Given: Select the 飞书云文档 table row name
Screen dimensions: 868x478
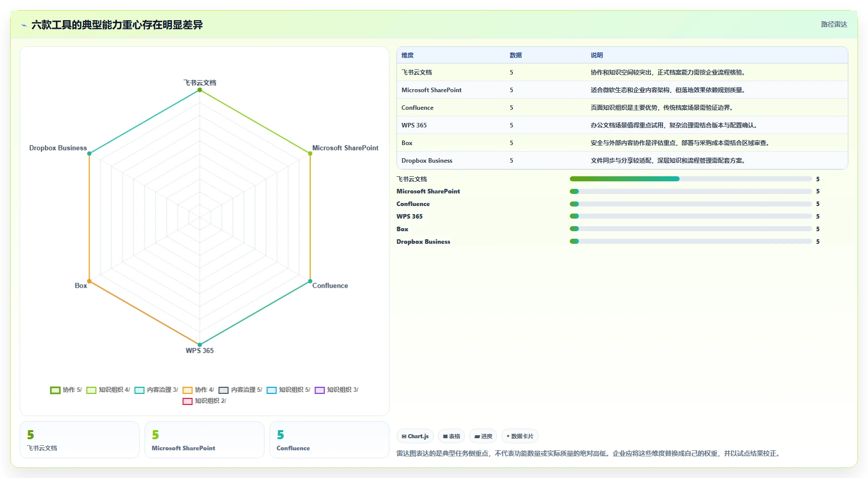Looking at the screenshot, I should (x=417, y=73).
